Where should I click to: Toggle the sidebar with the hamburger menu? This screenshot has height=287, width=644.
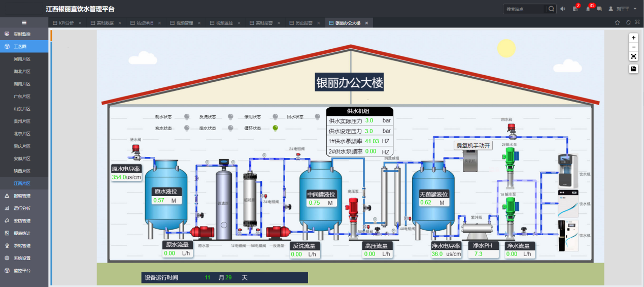(x=24, y=22)
